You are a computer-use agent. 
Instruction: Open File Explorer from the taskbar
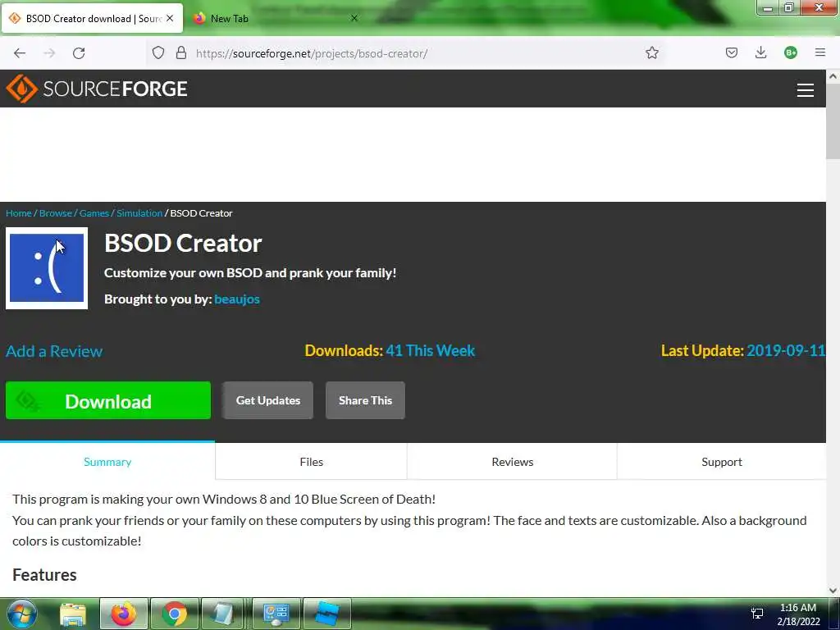point(73,614)
